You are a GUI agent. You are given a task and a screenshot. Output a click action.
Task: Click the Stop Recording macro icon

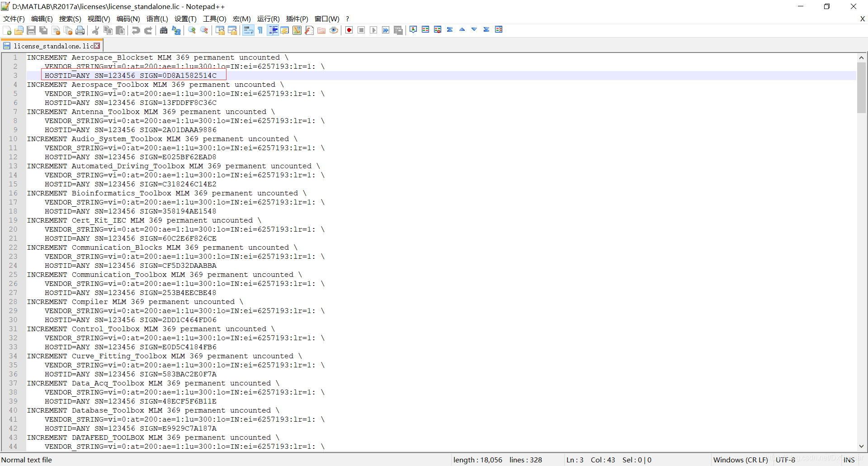coord(361,30)
